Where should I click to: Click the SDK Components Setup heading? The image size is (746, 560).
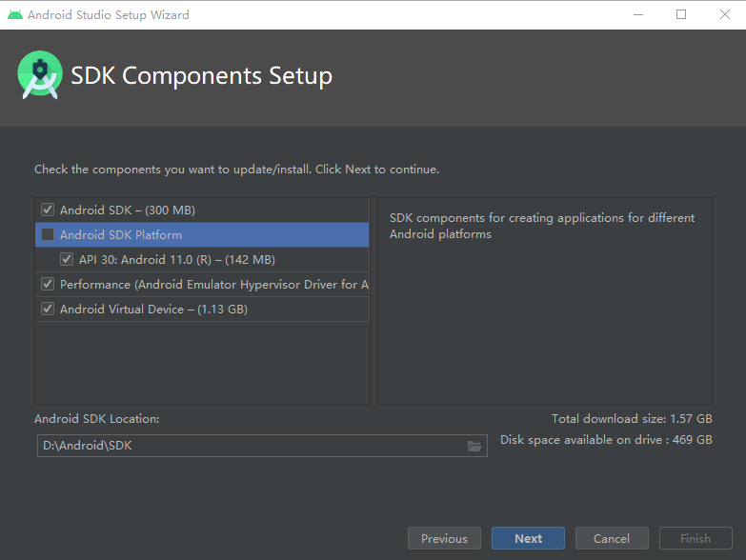[x=202, y=75]
